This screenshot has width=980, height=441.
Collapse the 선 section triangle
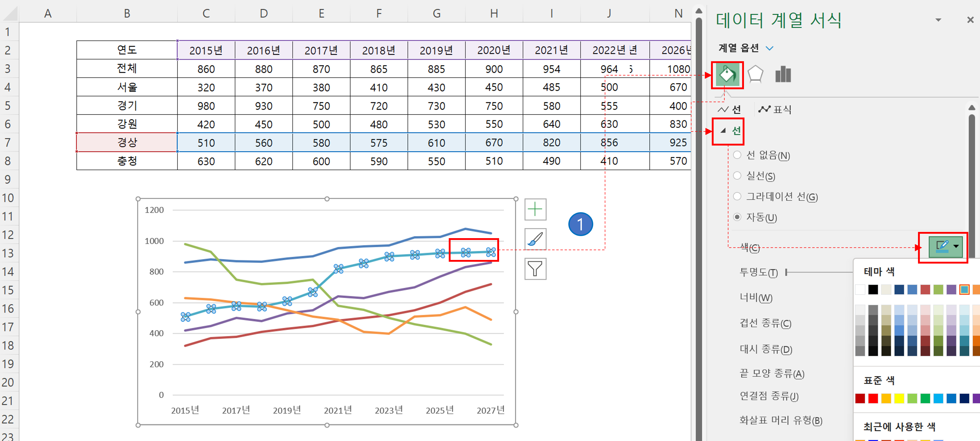click(723, 131)
